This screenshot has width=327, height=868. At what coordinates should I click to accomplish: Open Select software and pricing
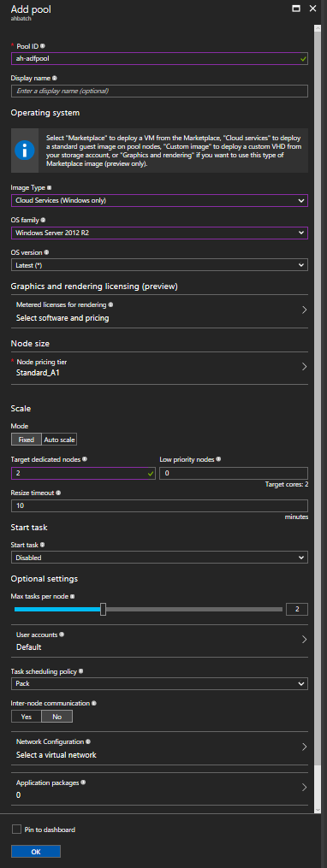point(62,318)
